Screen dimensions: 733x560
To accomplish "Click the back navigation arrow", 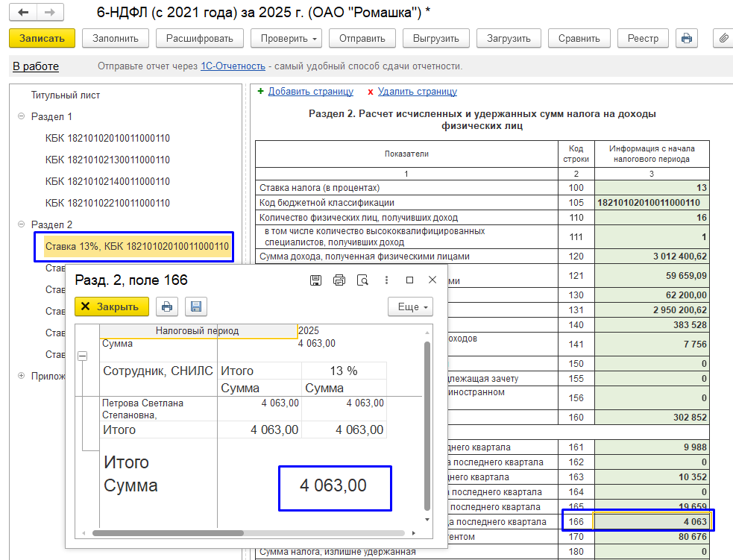I will pyautogui.click(x=24, y=13).
